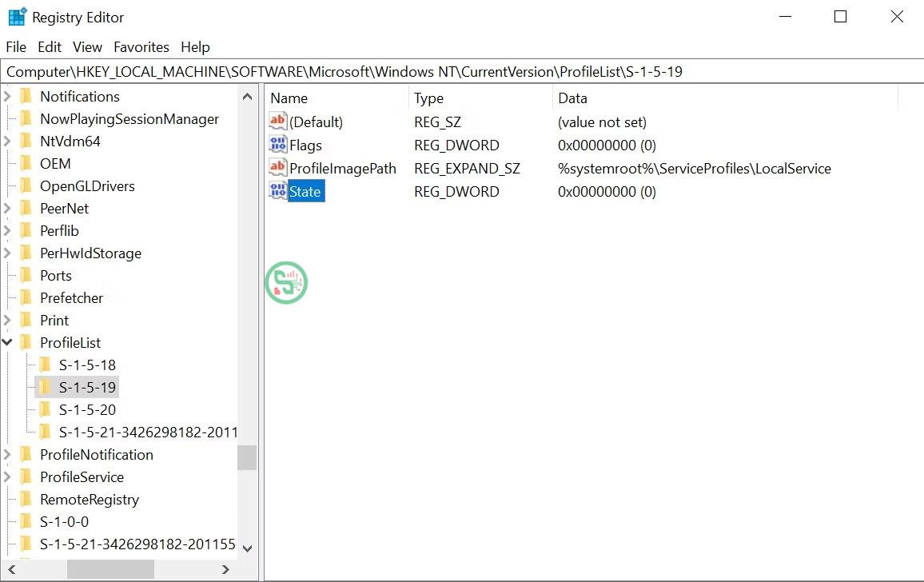Click the Perflib key folder icon
Viewport: 924px width, 582px height.
tap(26, 230)
